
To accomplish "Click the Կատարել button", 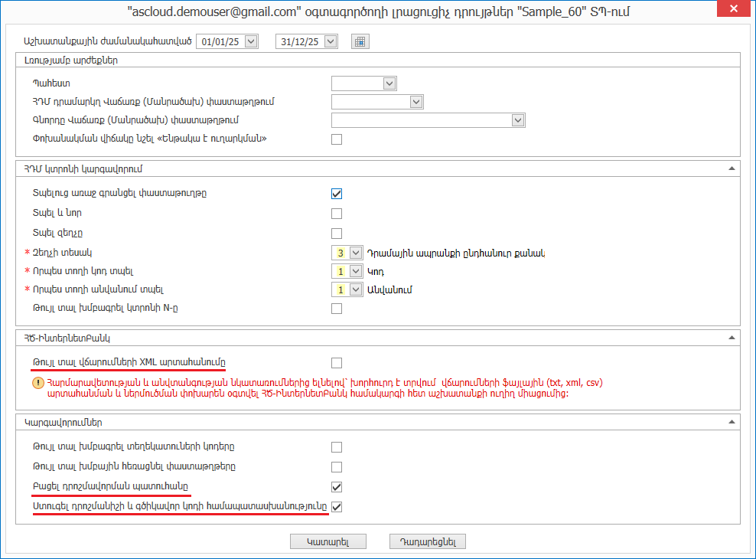I will point(328,541).
